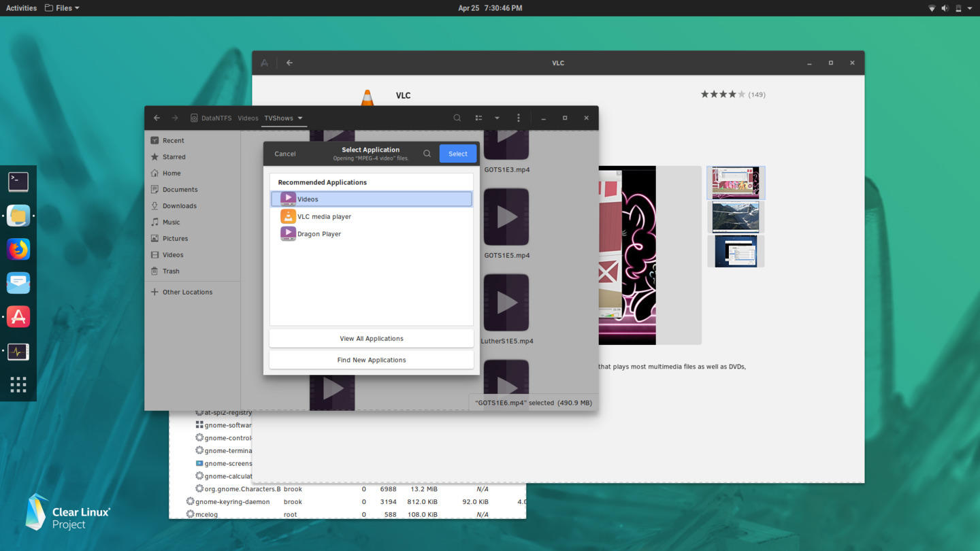Choose VLC media player from the list
The image size is (980, 551).
[x=372, y=216]
